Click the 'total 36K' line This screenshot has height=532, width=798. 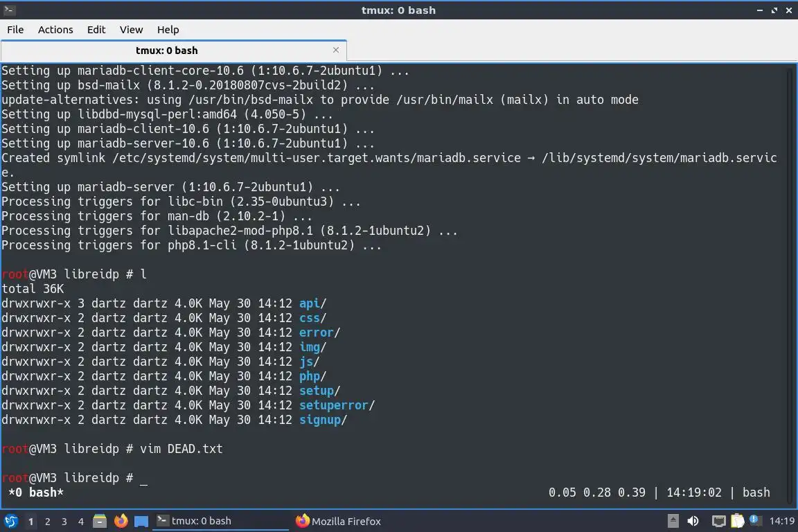coord(33,289)
